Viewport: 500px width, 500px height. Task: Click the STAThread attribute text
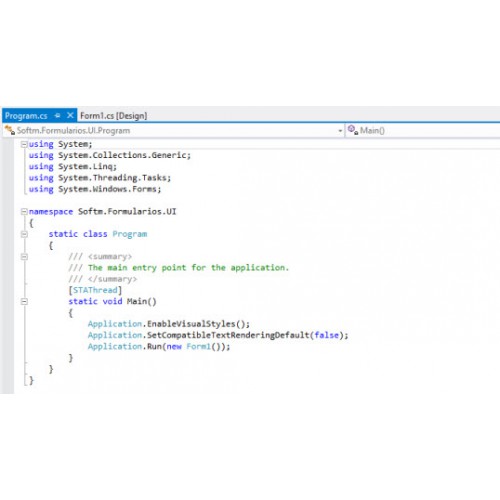click(95, 290)
